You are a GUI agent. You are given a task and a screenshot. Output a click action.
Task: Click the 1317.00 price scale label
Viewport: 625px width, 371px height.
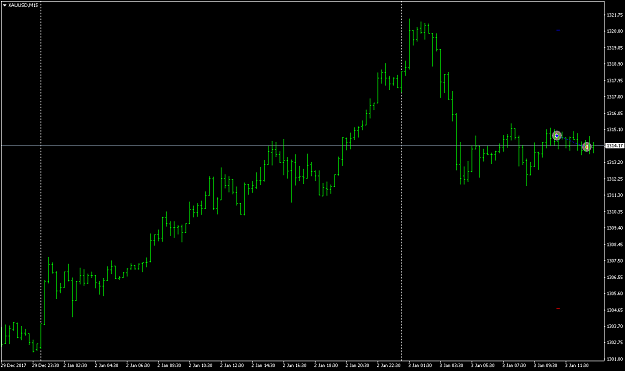click(x=614, y=97)
